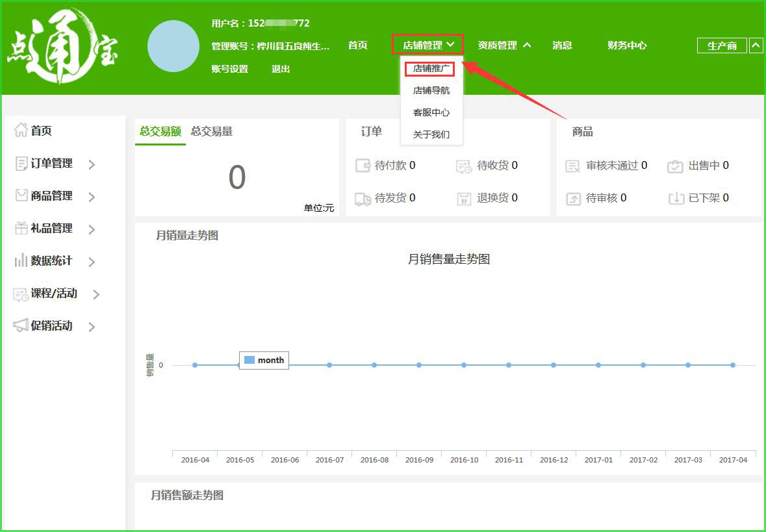Expand the 资质管理 dropdown menu
Screen dimensions: 766x532
point(504,45)
